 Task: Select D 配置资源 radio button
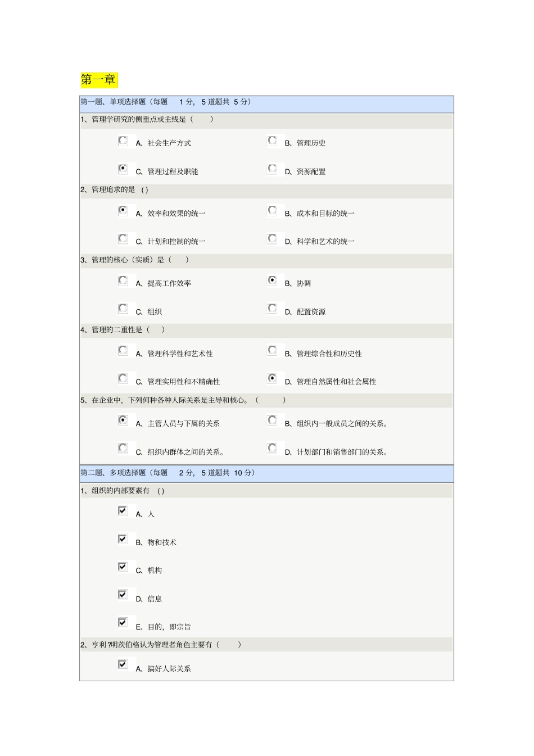coord(273,308)
